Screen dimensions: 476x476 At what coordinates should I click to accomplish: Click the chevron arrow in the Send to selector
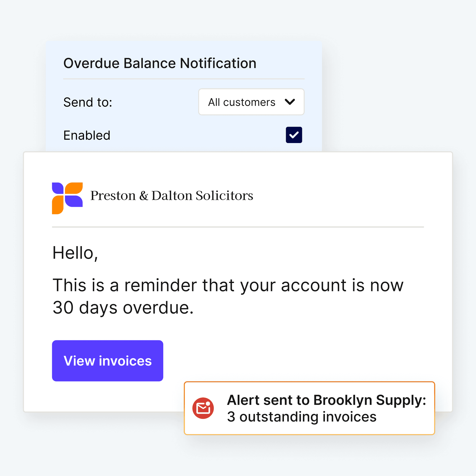[x=290, y=102]
